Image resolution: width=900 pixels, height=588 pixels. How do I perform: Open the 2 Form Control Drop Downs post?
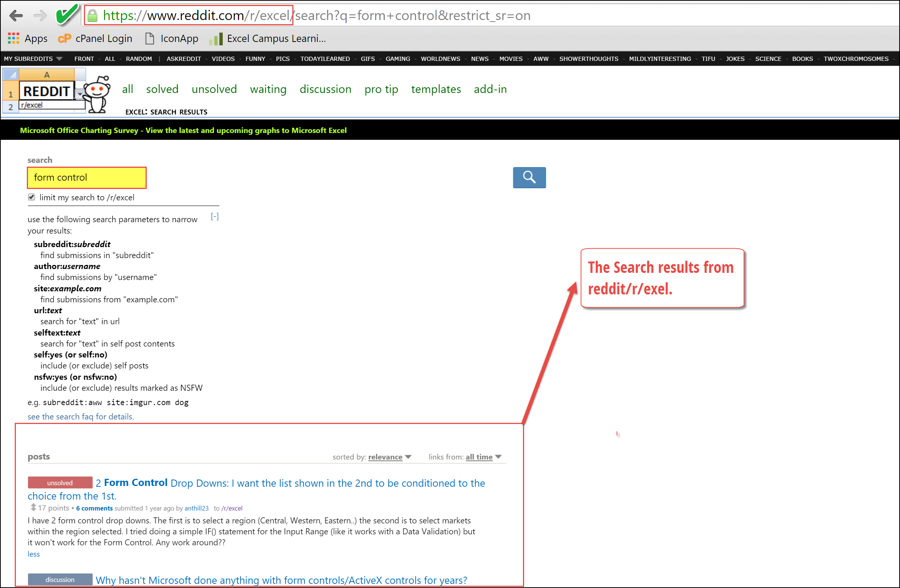click(256, 489)
